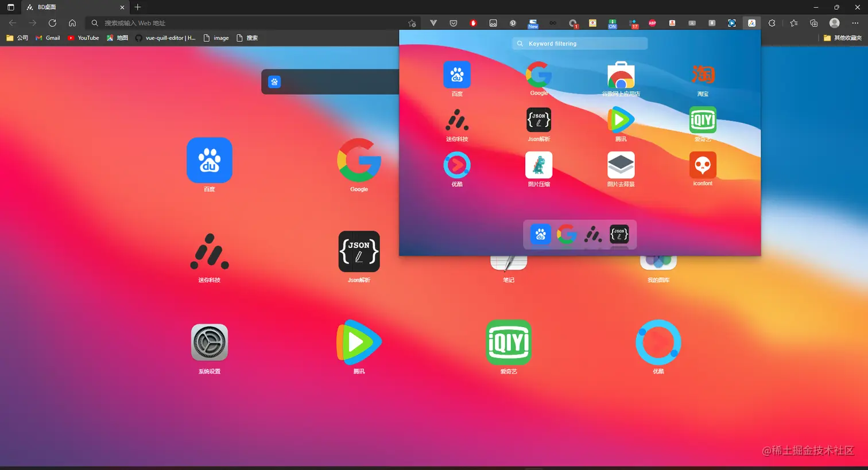Open 迷你科技 icon in the popup grid
The image size is (868, 470).
pos(457,120)
